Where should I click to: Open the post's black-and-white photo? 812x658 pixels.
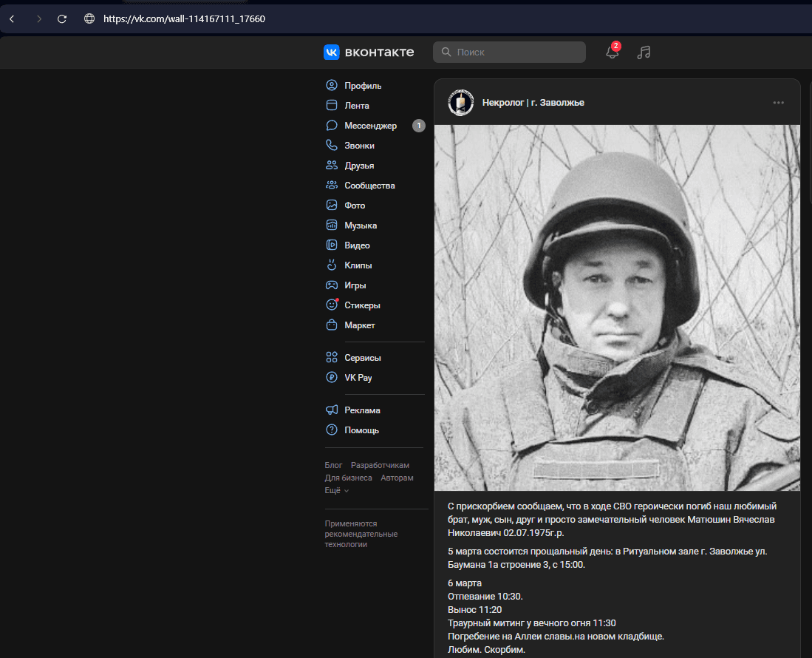[x=616, y=307]
